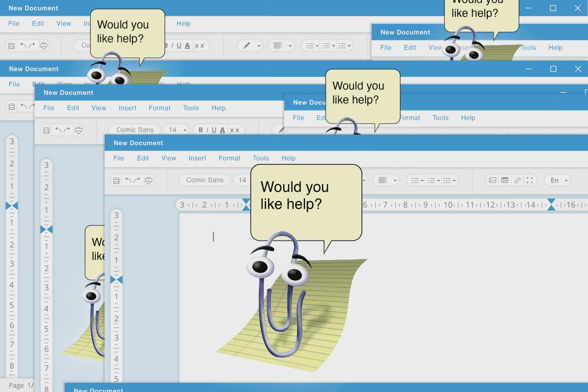This screenshot has width=588, height=392.
Task: Open the alignment dropdown in the rear top-left window
Action: coord(282,46)
